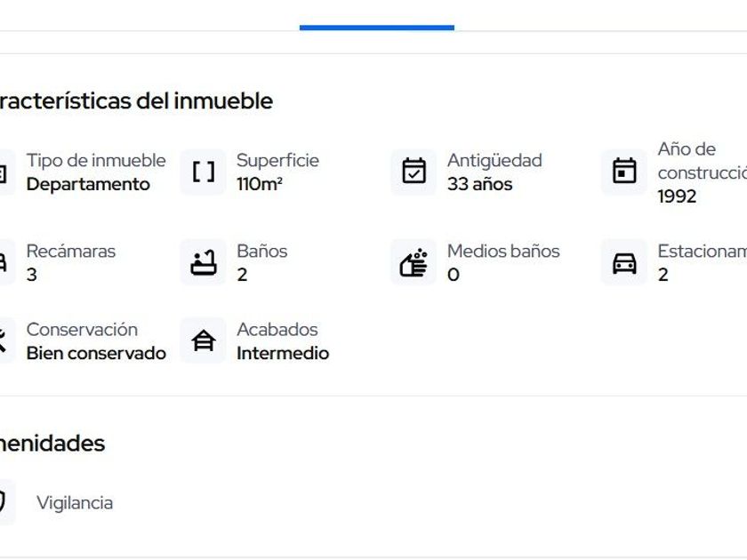Click the Vigilancia amenity label

tap(75, 502)
